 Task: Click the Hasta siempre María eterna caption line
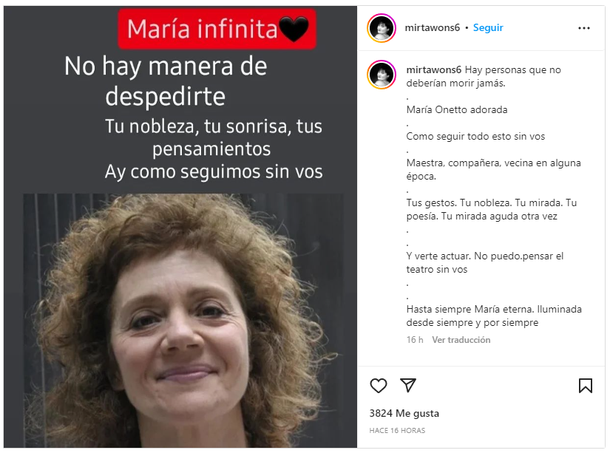[x=494, y=316]
